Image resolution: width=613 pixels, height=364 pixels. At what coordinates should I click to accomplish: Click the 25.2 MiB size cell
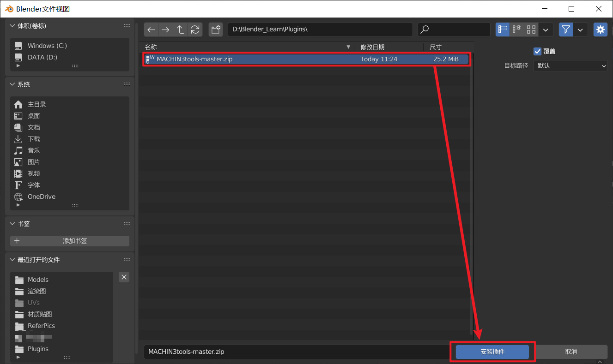446,59
